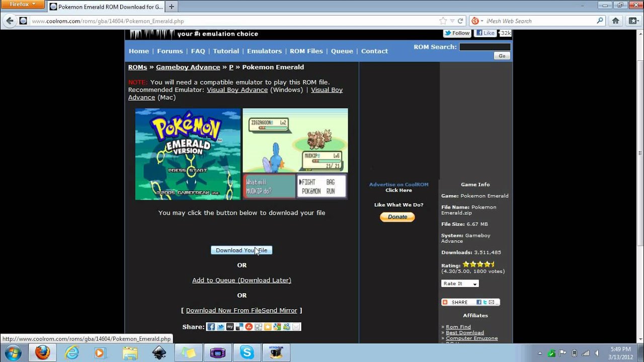Viewport: 644px width, 362px height.
Task: Open the Contact menu item
Action: coord(374,51)
